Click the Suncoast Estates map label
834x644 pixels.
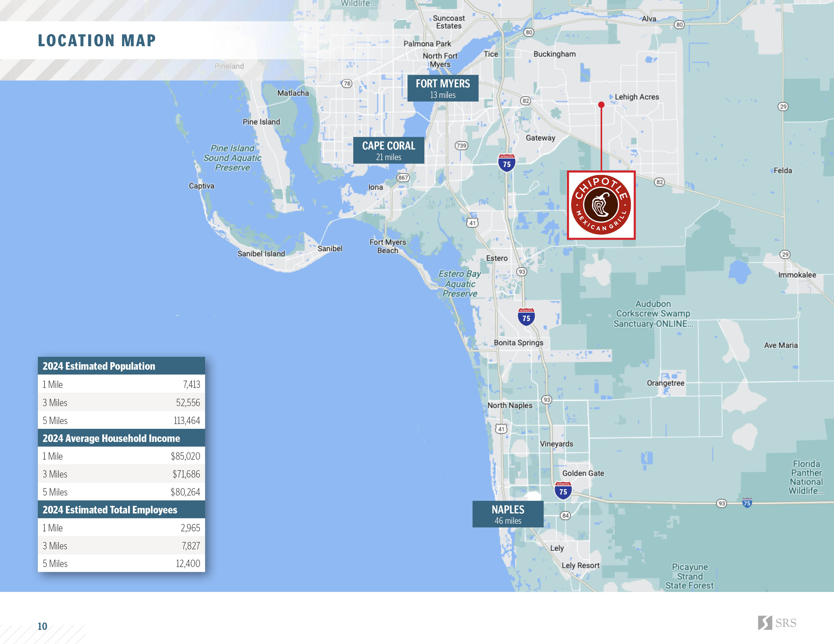[x=449, y=22]
